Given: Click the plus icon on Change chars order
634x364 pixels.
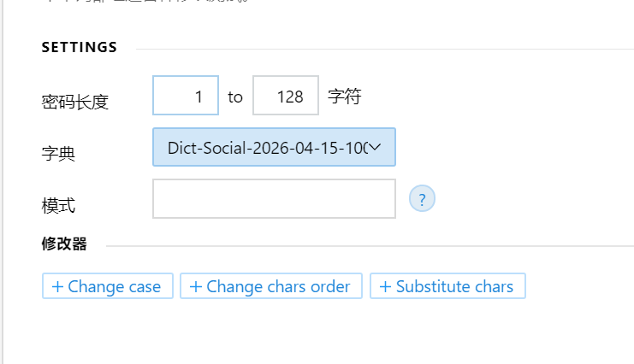Looking at the screenshot, I should click(x=195, y=286).
